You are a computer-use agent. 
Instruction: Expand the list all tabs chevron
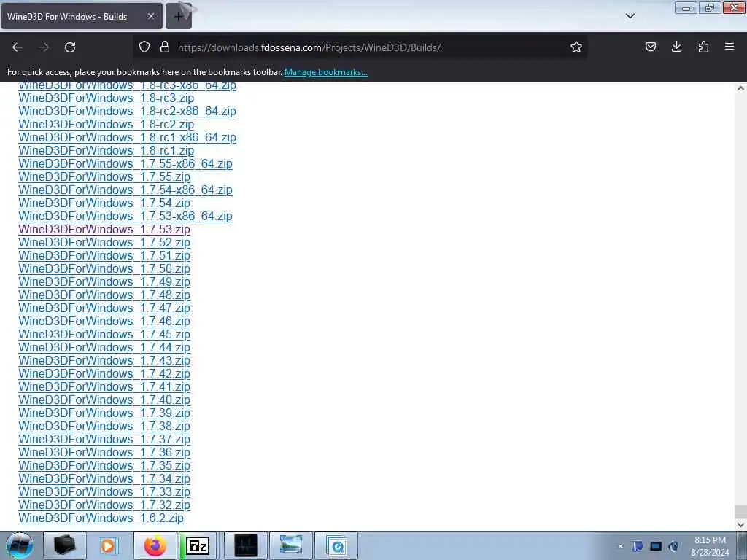pos(630,16)
